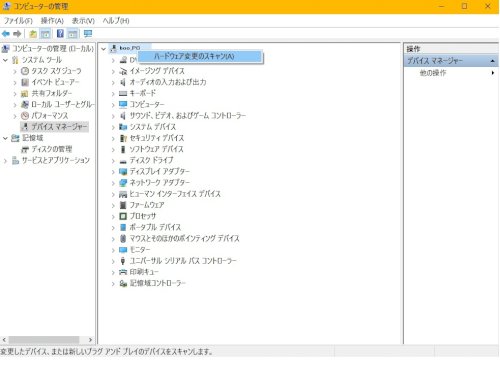The width and height of the screenshot is (500, 366).
Task: Open the 操作(A) menu
Action: point(52,21)
